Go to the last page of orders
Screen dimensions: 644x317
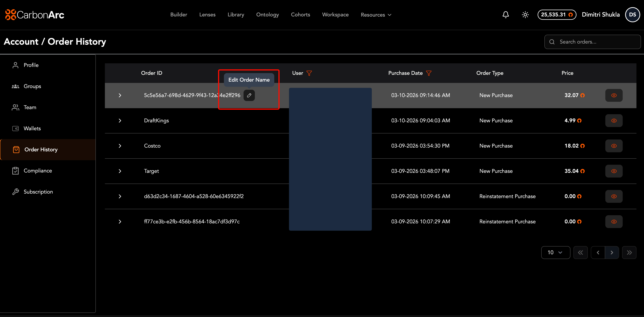pos(629,253)
